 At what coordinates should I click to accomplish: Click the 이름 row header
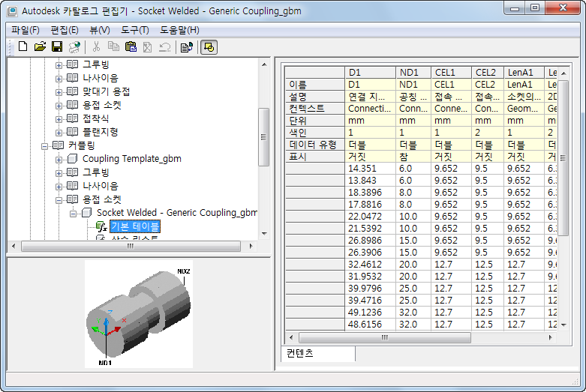tap(314, 85)
